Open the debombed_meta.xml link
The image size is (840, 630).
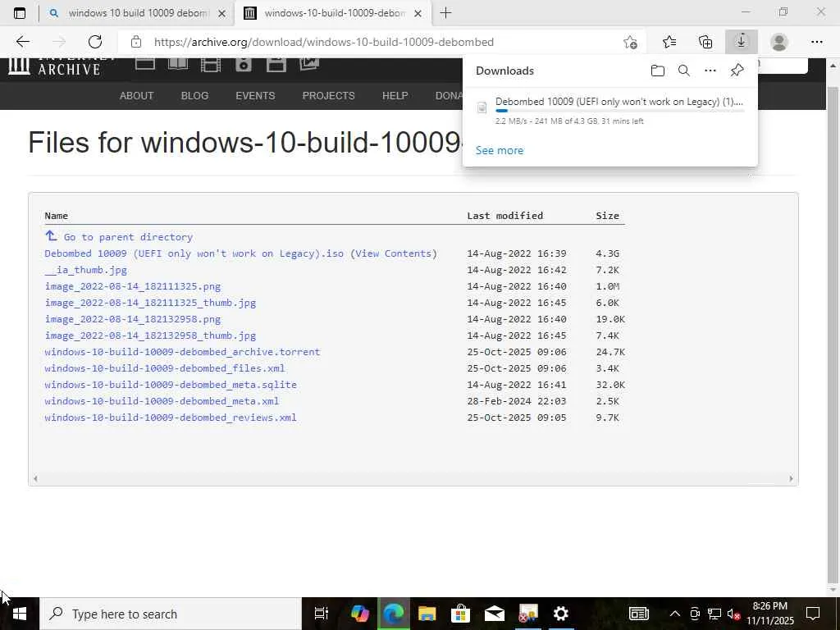tap(162, 401)
